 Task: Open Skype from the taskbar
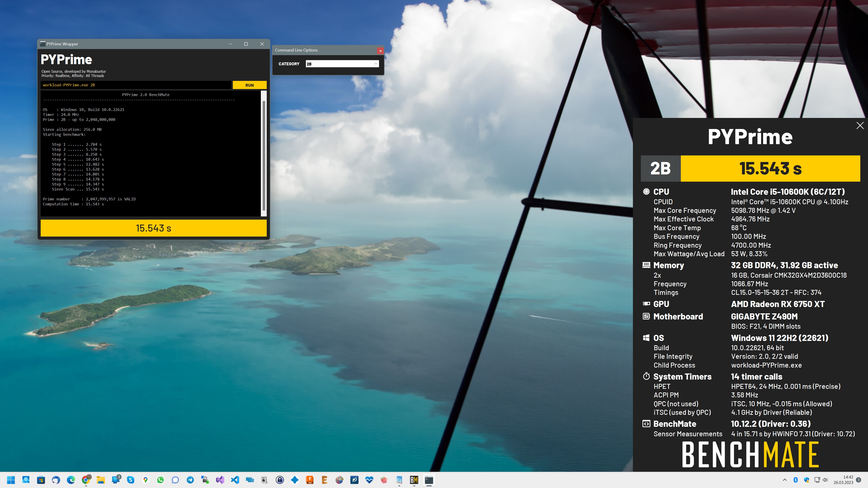[131, 480]
